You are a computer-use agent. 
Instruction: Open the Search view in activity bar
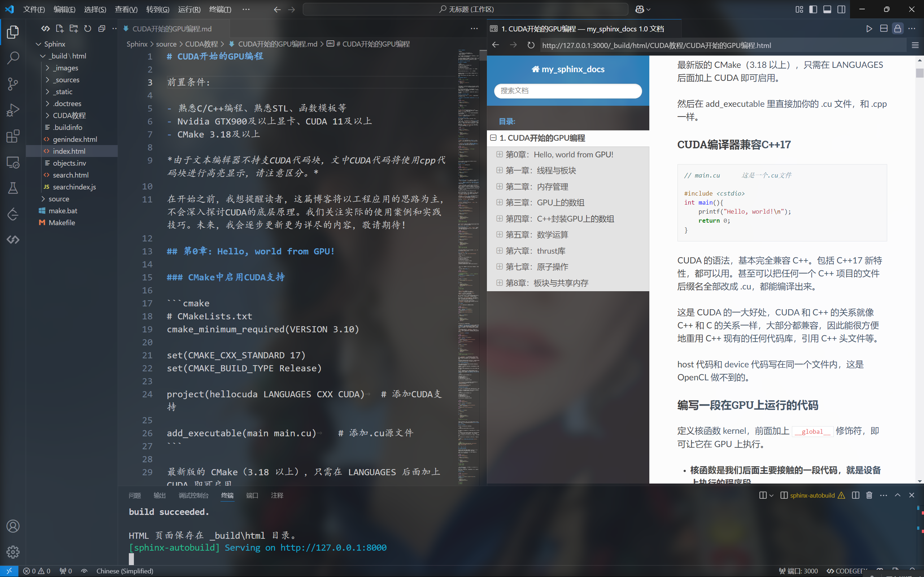coord(13,58)
